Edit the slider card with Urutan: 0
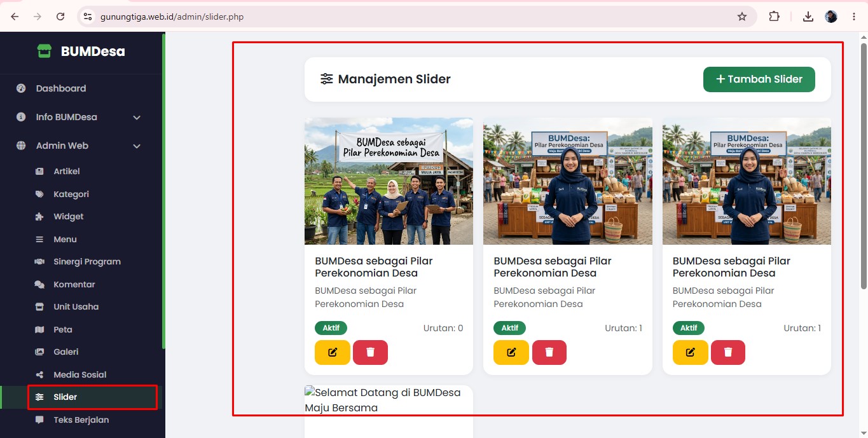The image size is (868, 438). [333, 352]
